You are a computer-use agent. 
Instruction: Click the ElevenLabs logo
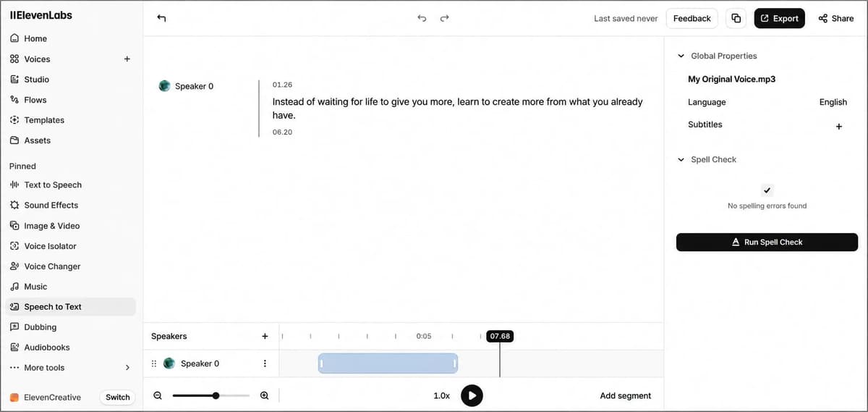pos(41,15)
